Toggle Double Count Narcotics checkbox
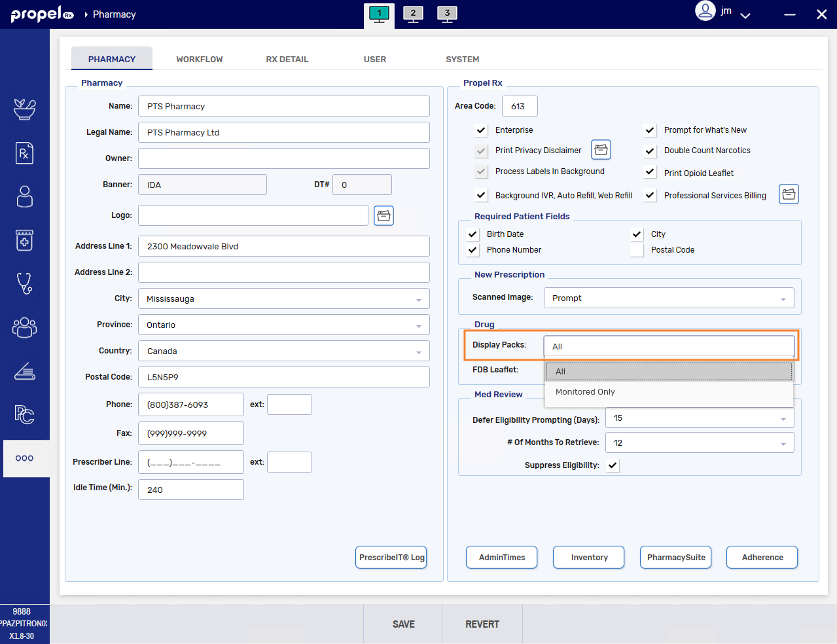Viewport: 837px width, 644px height. click(650, 151)
